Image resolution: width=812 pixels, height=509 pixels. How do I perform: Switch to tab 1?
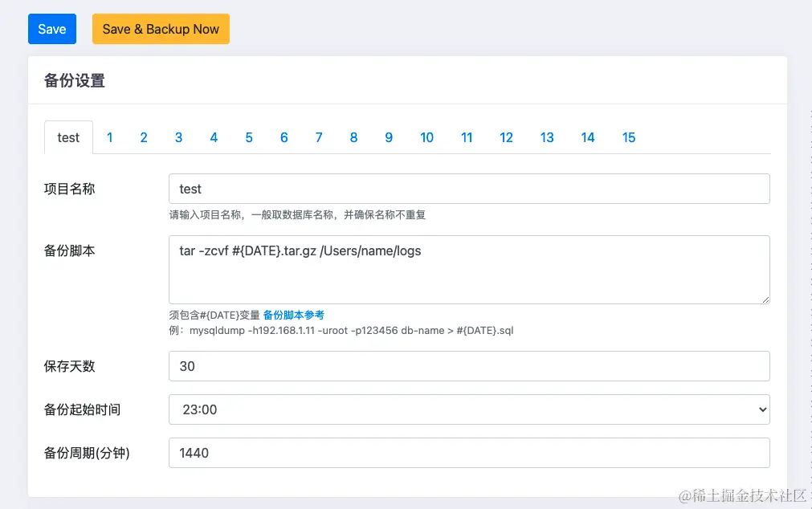click(109, 137)
